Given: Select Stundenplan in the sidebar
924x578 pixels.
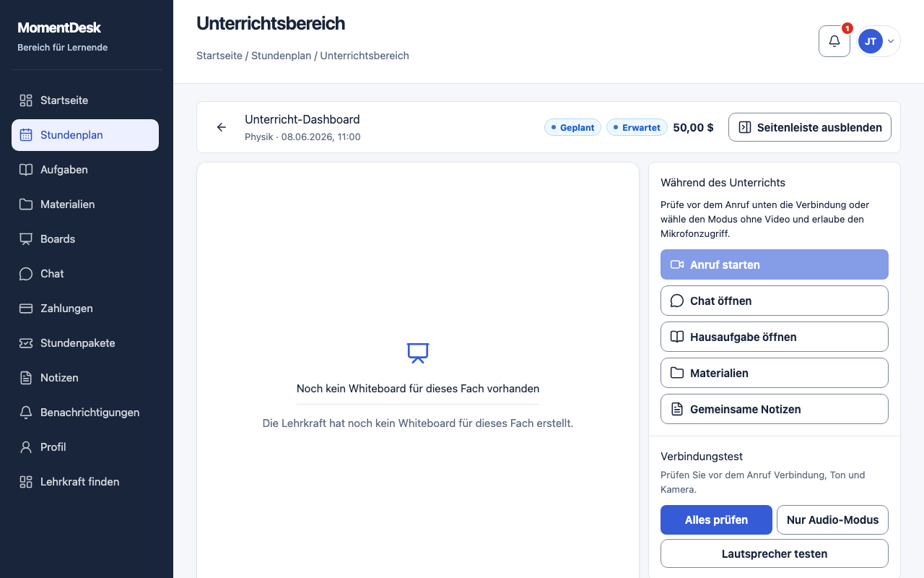Looking at the screenshot, I should [85, 135].
